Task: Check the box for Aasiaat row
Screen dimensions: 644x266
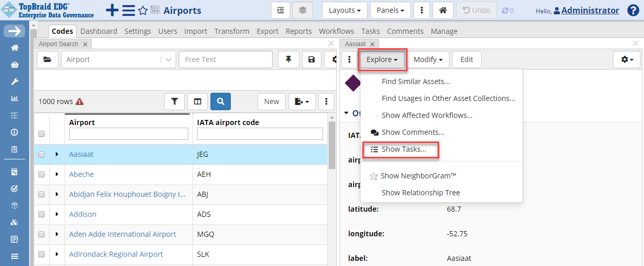Action: pos(41,154)
